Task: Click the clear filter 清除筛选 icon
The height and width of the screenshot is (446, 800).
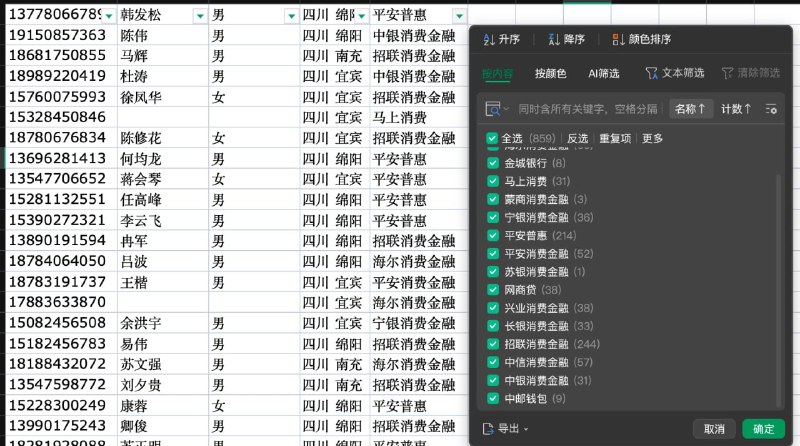Action: [x=727, y=73]
